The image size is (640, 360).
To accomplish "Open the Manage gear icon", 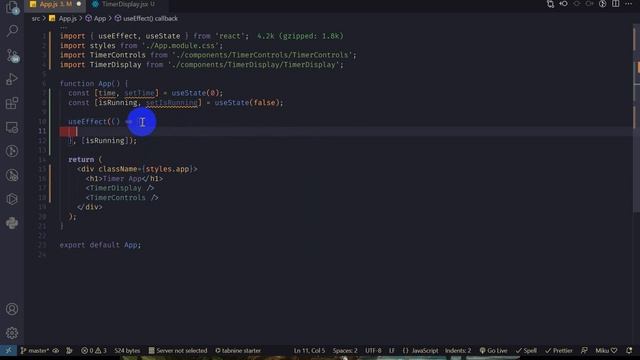I will coord(12,333).
